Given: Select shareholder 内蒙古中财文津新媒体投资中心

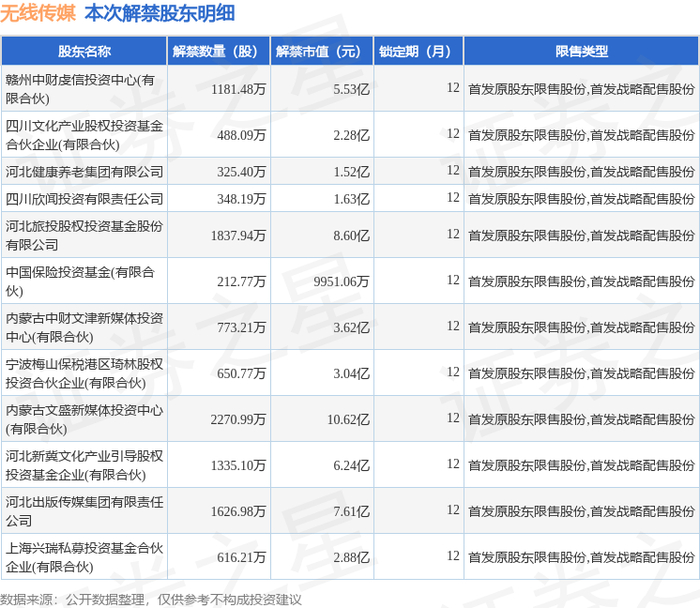Looking at the screenshot, I should point(84,328).
